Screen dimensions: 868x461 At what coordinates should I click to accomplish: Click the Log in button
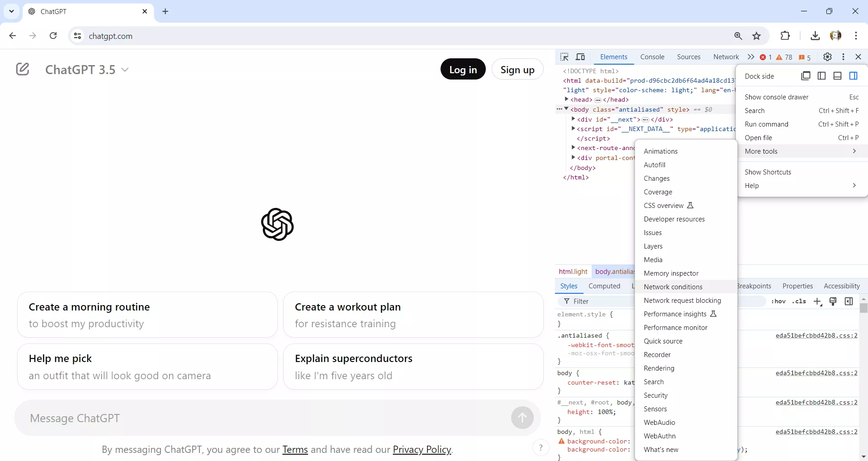point(463,69)
